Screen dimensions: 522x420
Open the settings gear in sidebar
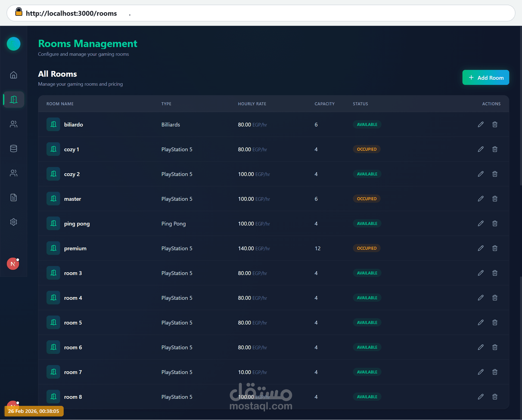14,222
